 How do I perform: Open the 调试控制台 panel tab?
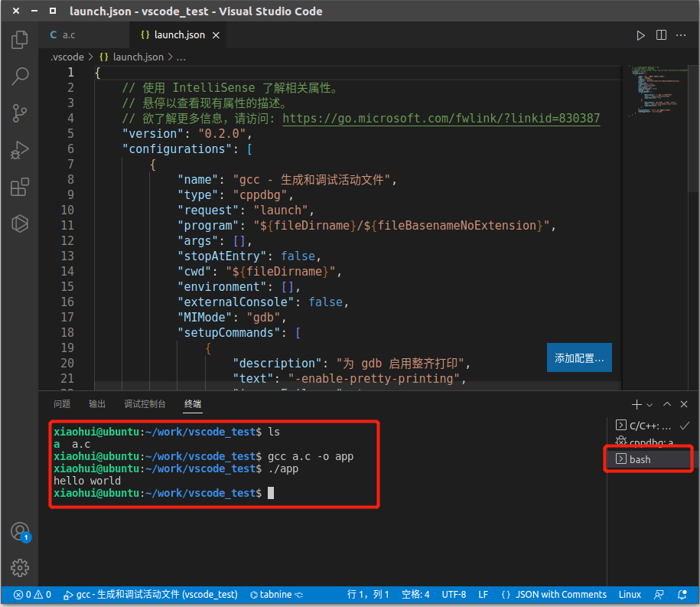pyautogui.click(x=145, y=403)
